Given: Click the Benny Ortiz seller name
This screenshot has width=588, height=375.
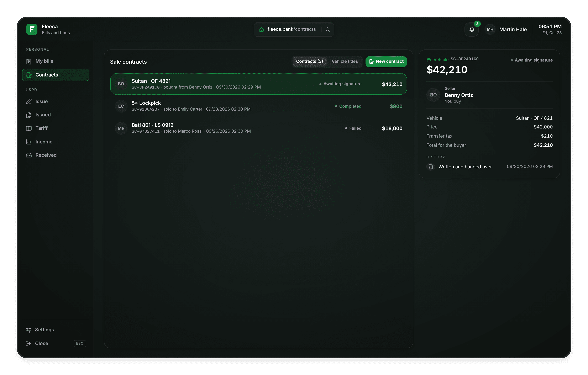Looking at the screenshot, I should point(459,95).
